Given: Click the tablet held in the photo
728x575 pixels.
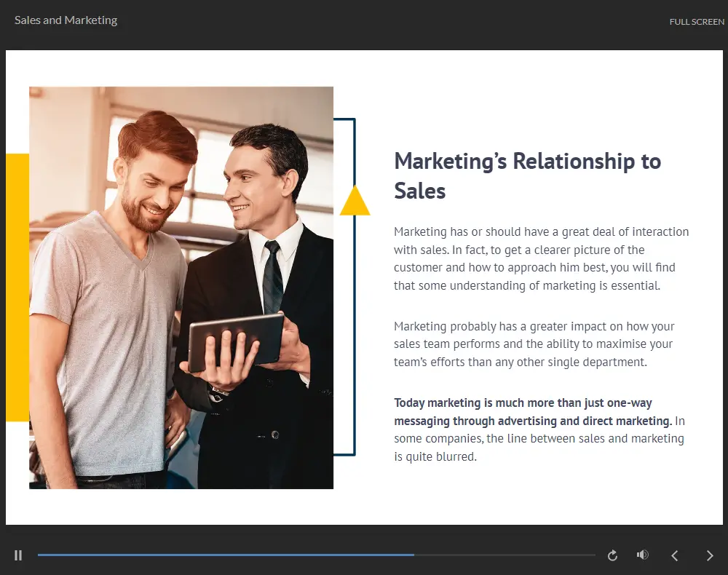Looking at the screenshot, I should 234,341.
